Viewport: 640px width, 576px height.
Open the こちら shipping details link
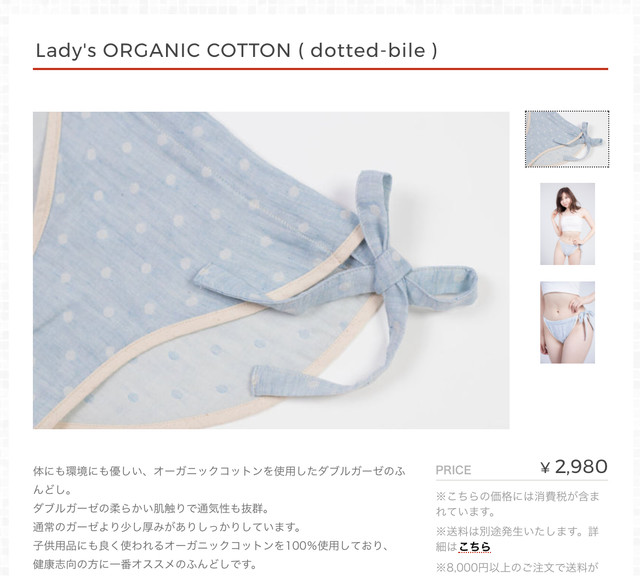[474, 546]
